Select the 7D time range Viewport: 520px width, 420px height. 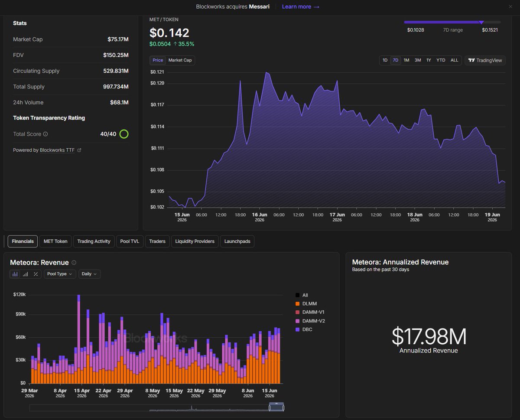click(395, 60)
